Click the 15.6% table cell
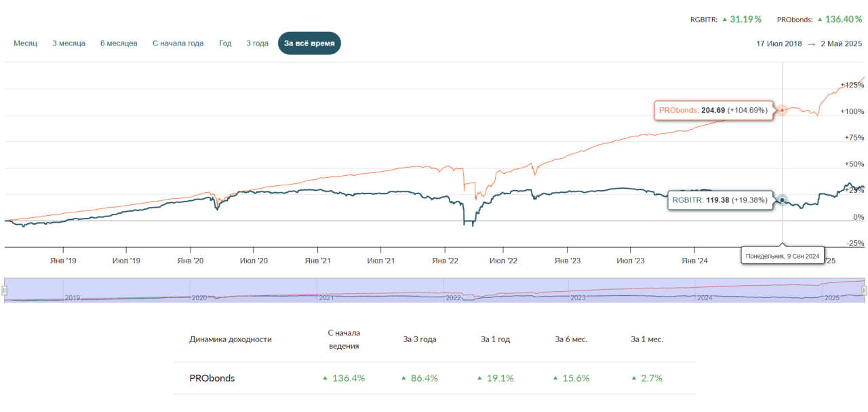Image resolution: width=868 pixels, height=412 pixels. (x=576, y=378)
